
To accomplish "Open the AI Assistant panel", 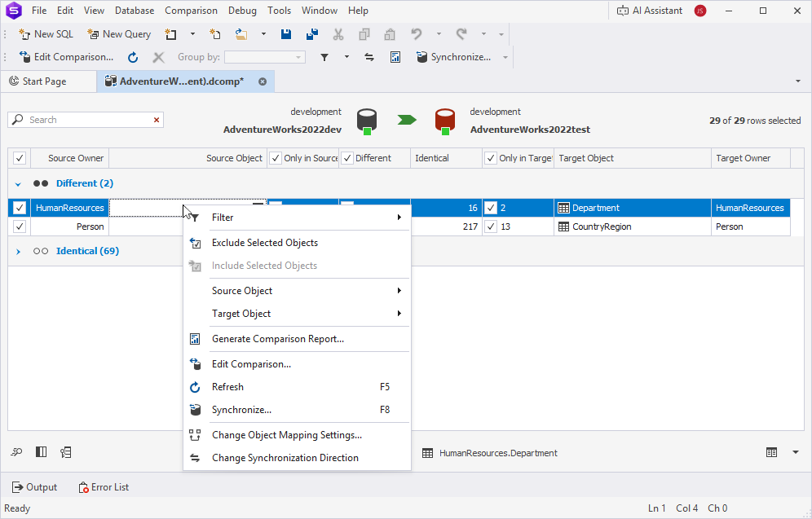I will (650, 11).
